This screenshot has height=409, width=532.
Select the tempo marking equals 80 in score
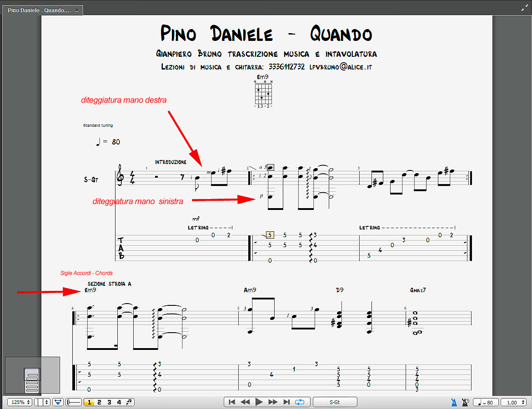click(x=108, y=142)
